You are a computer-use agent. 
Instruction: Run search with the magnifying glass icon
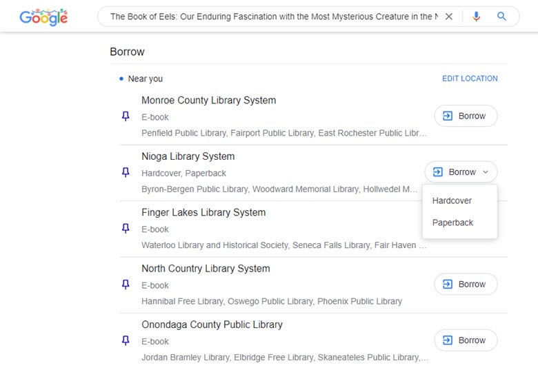(501, 17)
